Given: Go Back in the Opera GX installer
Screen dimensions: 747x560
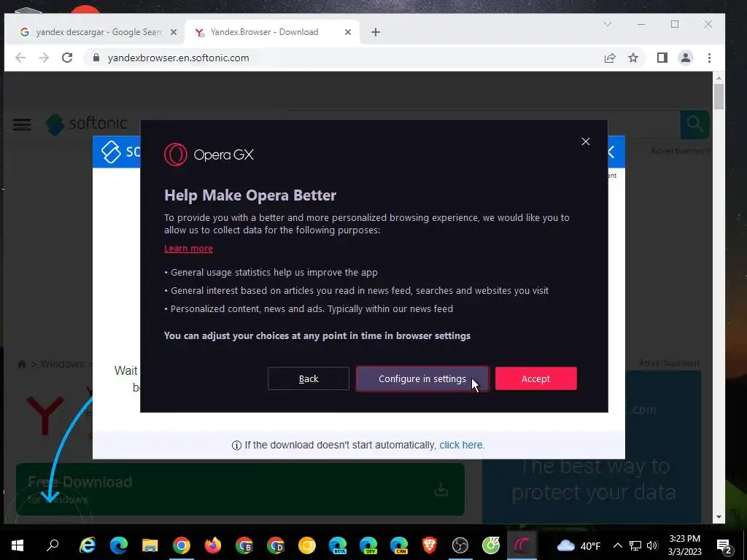Looking at the screenshot, I should pos(309,378).
